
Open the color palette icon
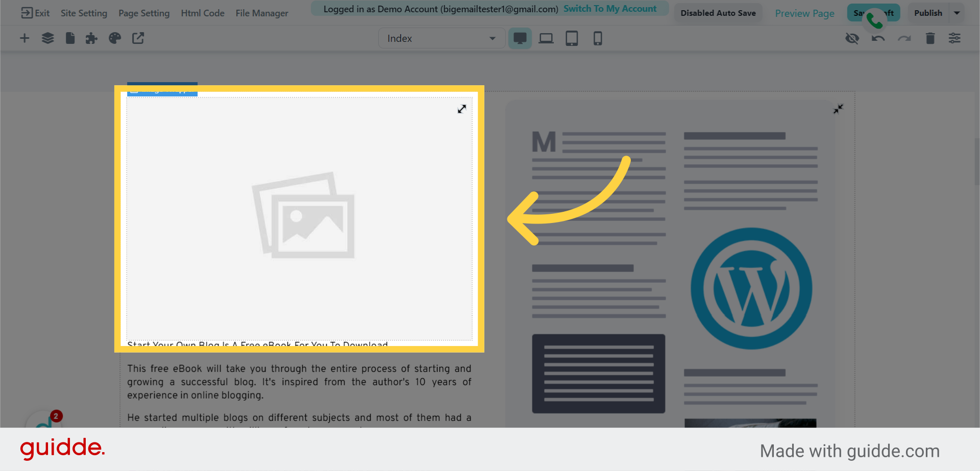(115, 38)
